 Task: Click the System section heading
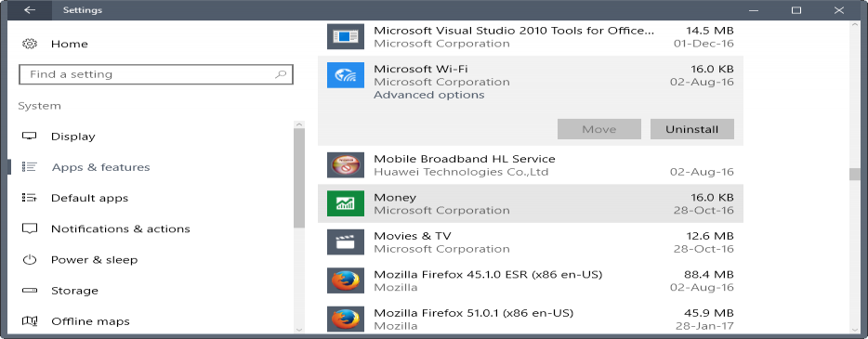click(39, 106)
